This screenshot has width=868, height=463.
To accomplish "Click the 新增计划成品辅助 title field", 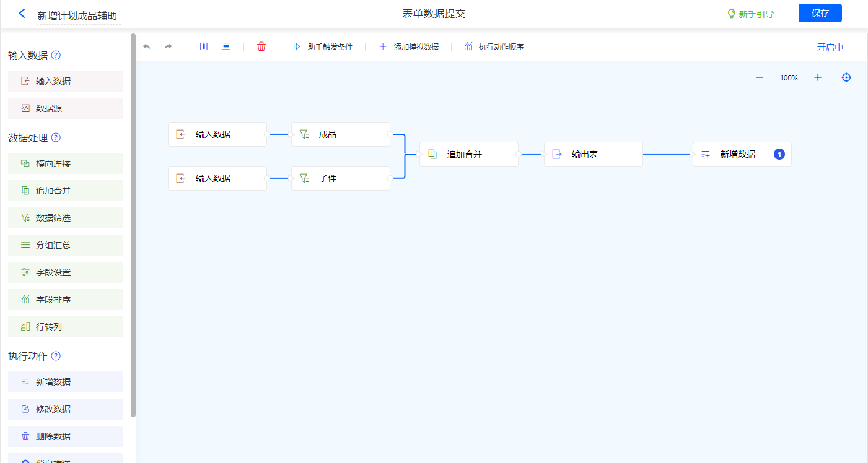I will (x=77, y=15).
